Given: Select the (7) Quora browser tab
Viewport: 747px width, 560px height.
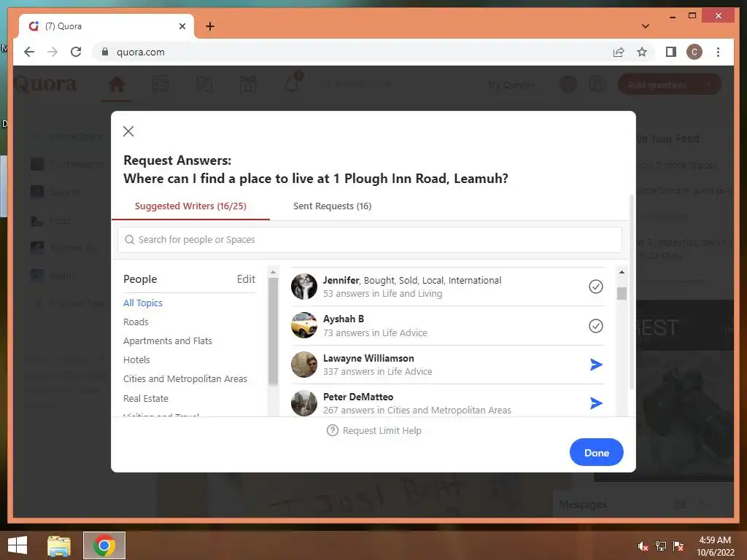Looking at the screenshot, I should click(x=107, y=26).
